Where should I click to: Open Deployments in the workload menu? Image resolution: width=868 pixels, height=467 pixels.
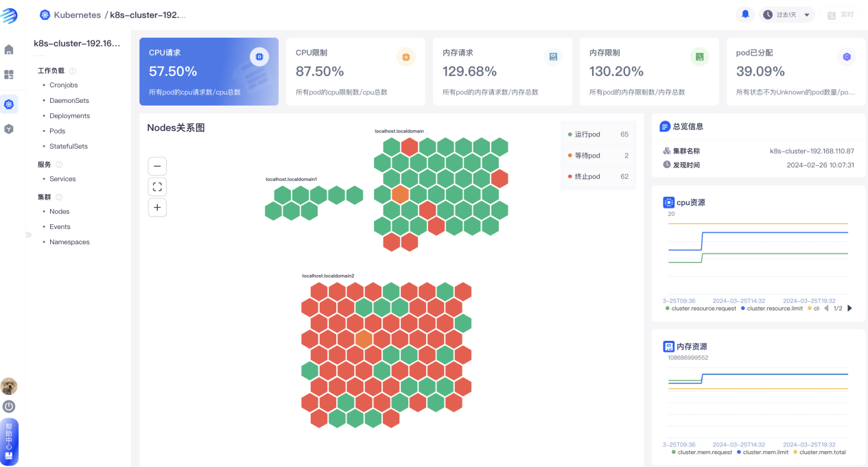(x=69, y=116)
